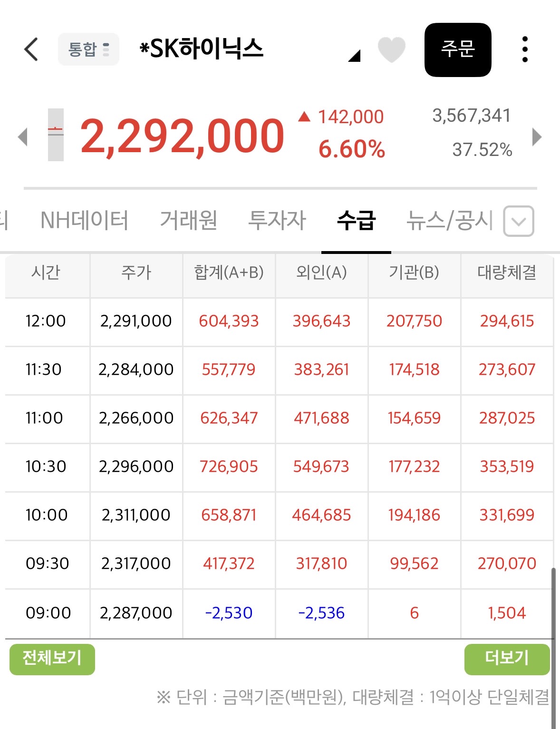The width and height of the screenshot is (560, 729).
Task: Open the three-dot more options menu
Action: (x=525, y=49)
